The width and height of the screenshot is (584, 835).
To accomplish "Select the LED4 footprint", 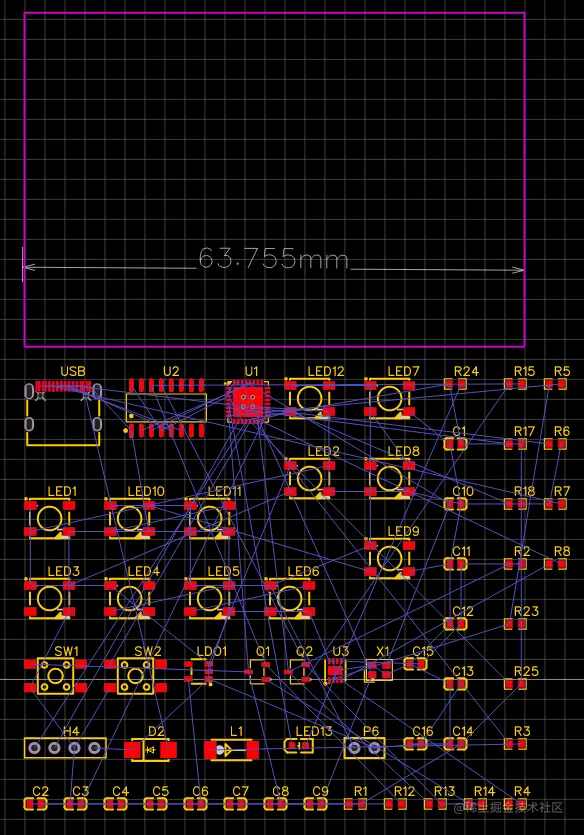I will (129, 599).
